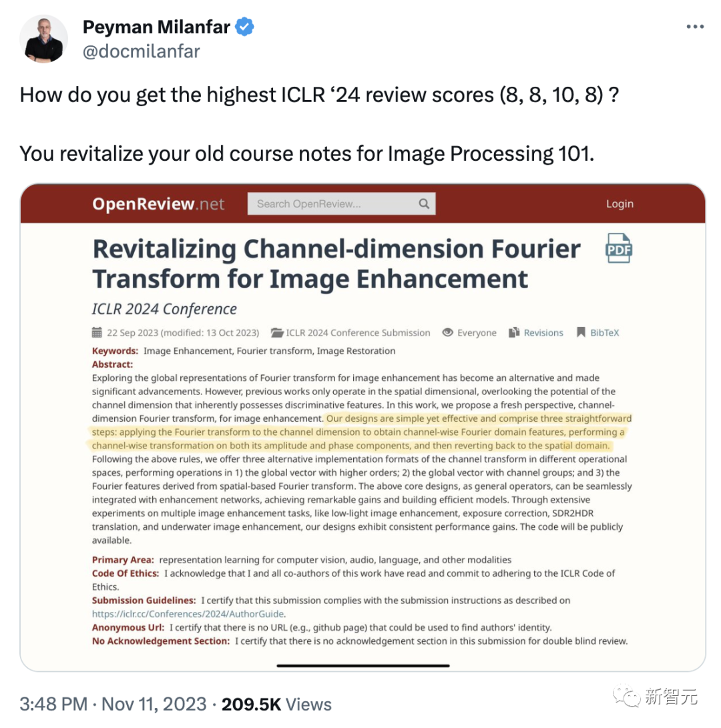Click the folder icon beside Conference Submission

coord(276,332)
